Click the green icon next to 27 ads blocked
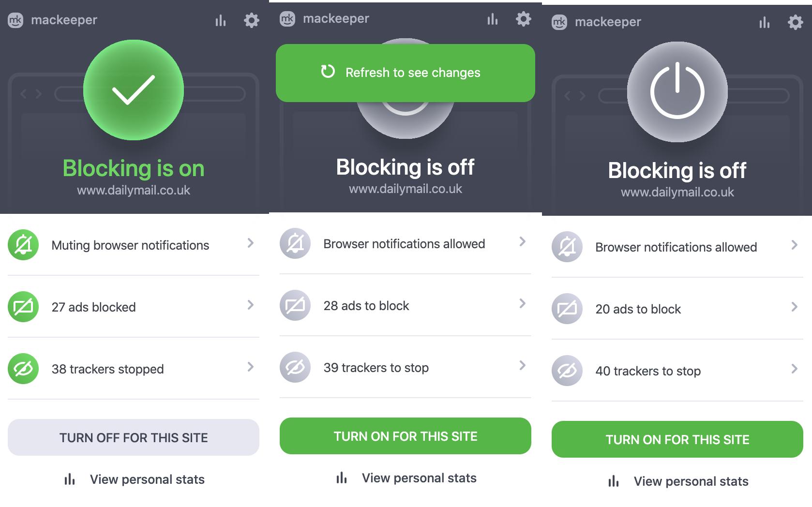 (x=23, y=307)
